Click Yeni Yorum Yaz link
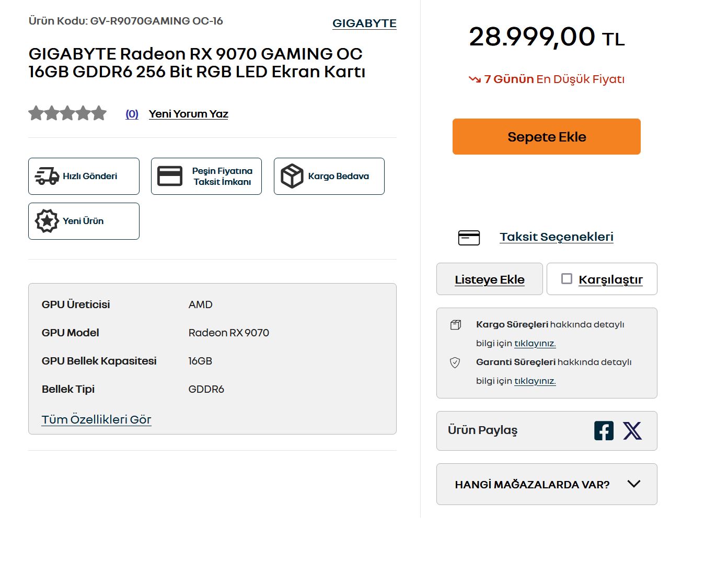Screen dimensions: 728x563 coord(189,114)
